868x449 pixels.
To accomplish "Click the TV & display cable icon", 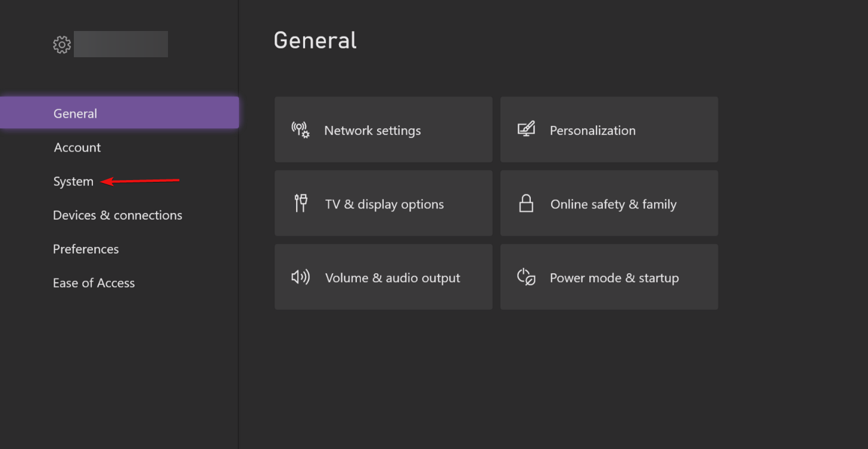I will coord(301,203).
